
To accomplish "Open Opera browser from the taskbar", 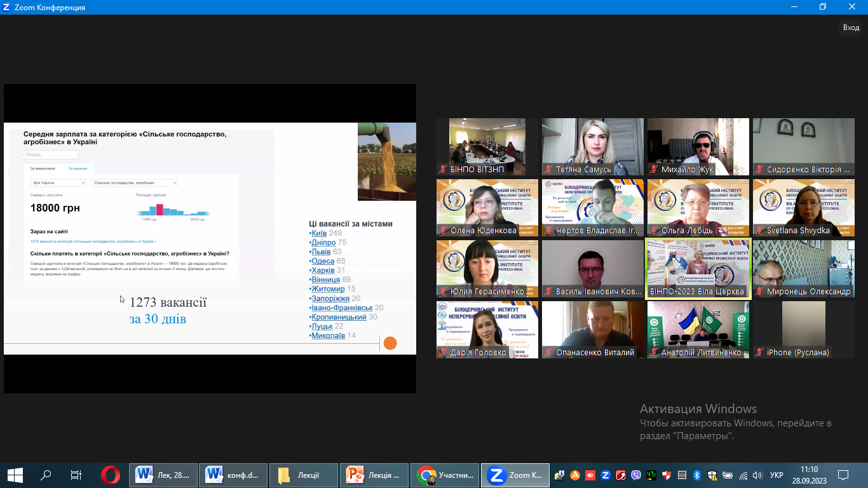I will (x=111, y=475).
